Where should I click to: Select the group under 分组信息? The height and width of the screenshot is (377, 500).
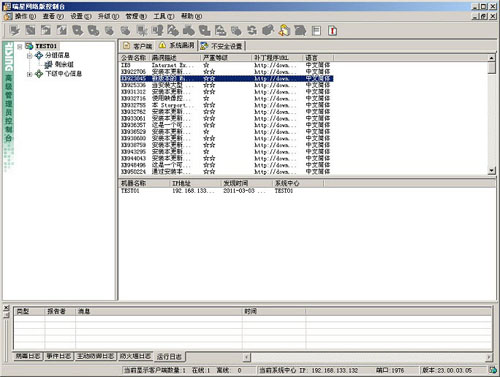point(64,64)
